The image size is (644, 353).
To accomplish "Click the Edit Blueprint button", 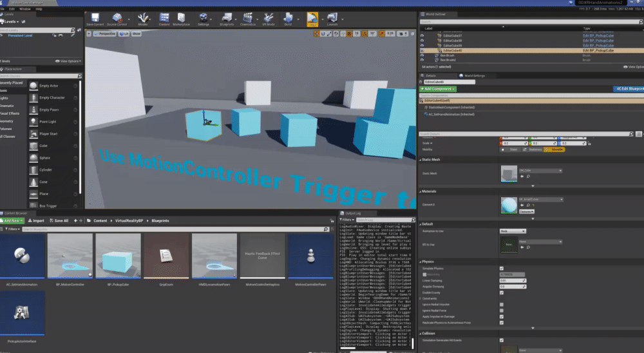I will [629, 89].
